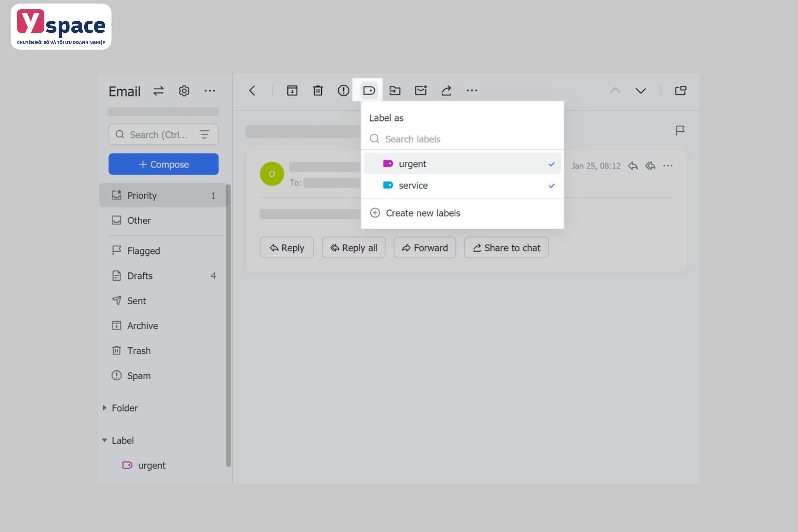This screenshot has width=798, height=532.
Task: Toggle the label tag toolbar icon
Action: pos(369,91)
